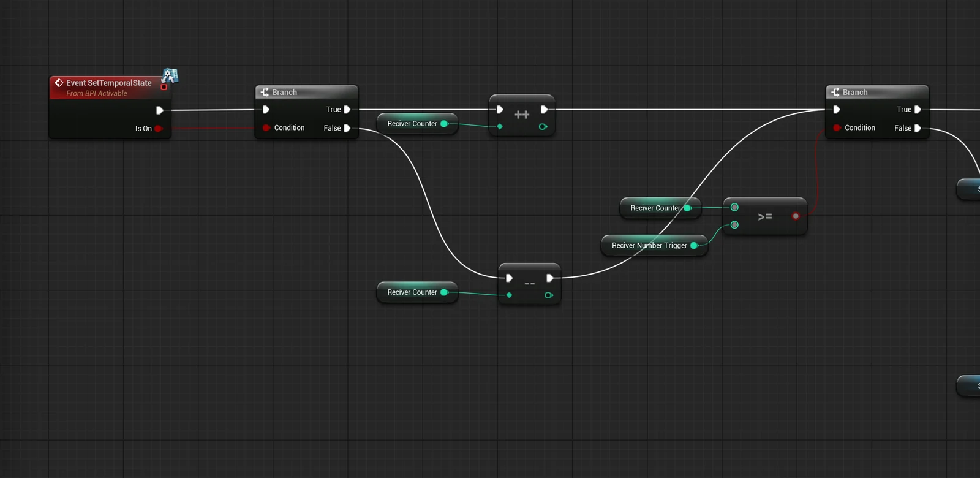The height and width of the screenshot is (478, 980).
Task: Click the bottom input pin of the >= node
Action: [x=734, y=226]
